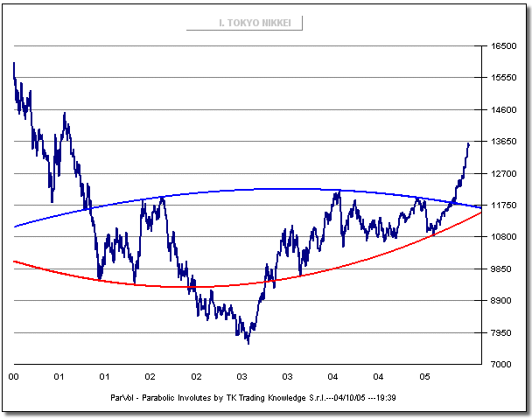
Task: Select the 05 x-axis year label
Action: pyautogui.click(x=424, y=377)
